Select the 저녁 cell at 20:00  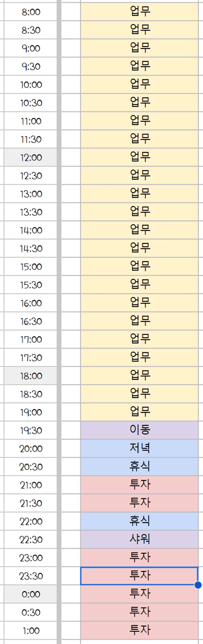pos(139,448)
